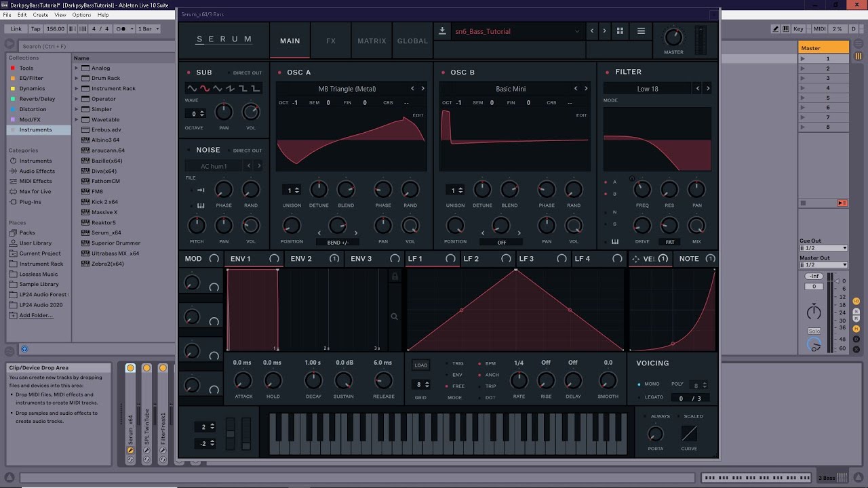Viewport: 868px width, 488px height.
Task: Click the Ableton Key map button
Action: click(798, 28)
